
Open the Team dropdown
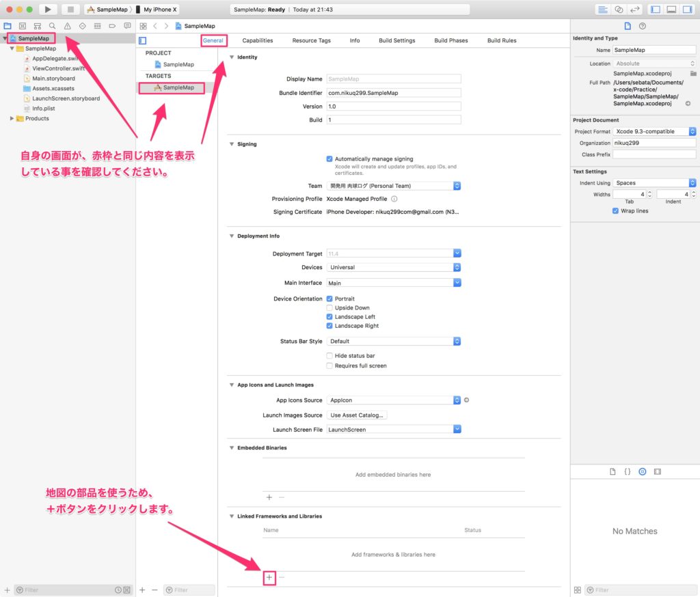pos(394,186)
